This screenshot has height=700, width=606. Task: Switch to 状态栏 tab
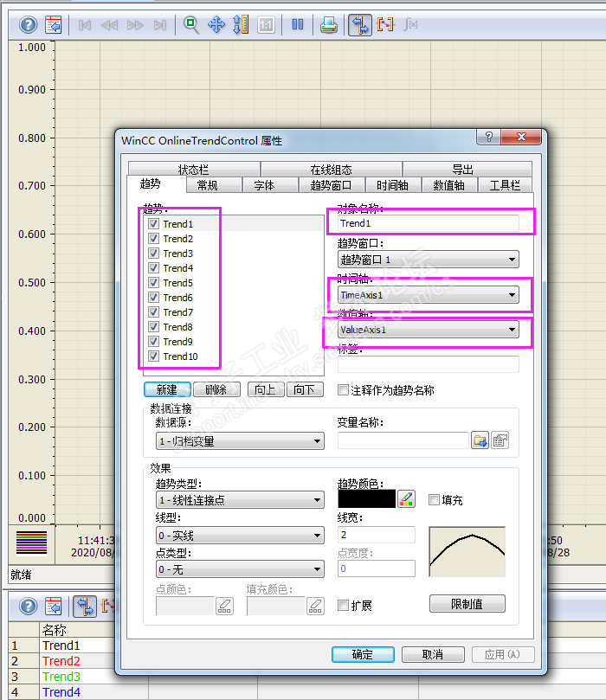coord(193,170)
